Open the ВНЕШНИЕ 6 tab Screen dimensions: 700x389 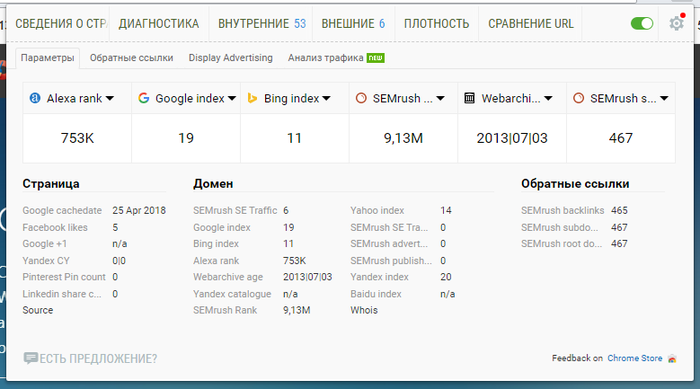[x=353, y=24]
